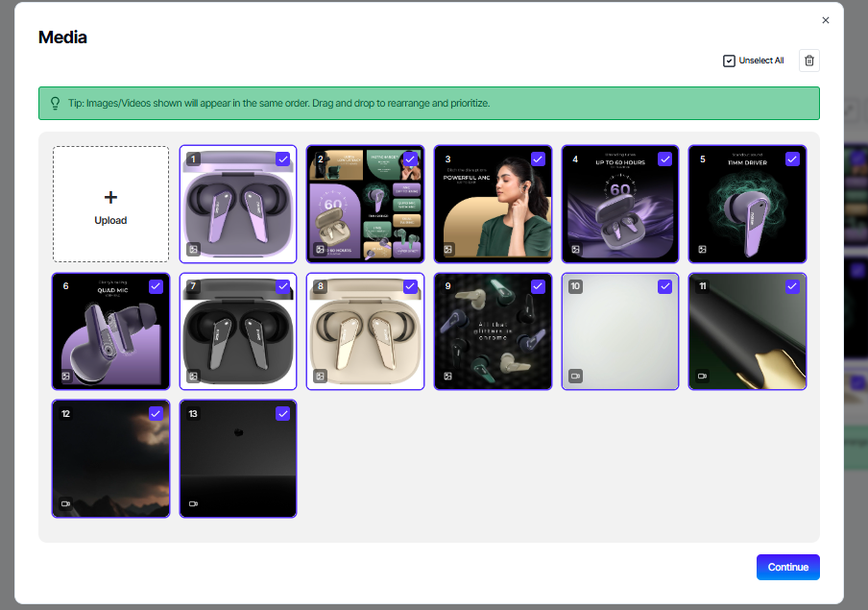Image resolution: width=868 pixels, height=610 pixels.
Task: Click the chrome earbuds thumbnail numbered 9
Action: tap(493, 331)
